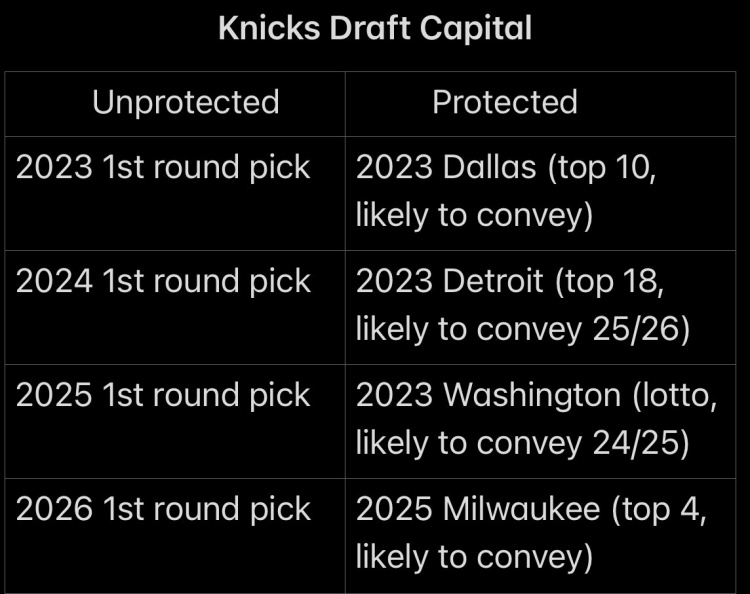This screenshot has width=750, height=594.
Task: Select the Knicks Draft Capital title
Action: point(375,28)
